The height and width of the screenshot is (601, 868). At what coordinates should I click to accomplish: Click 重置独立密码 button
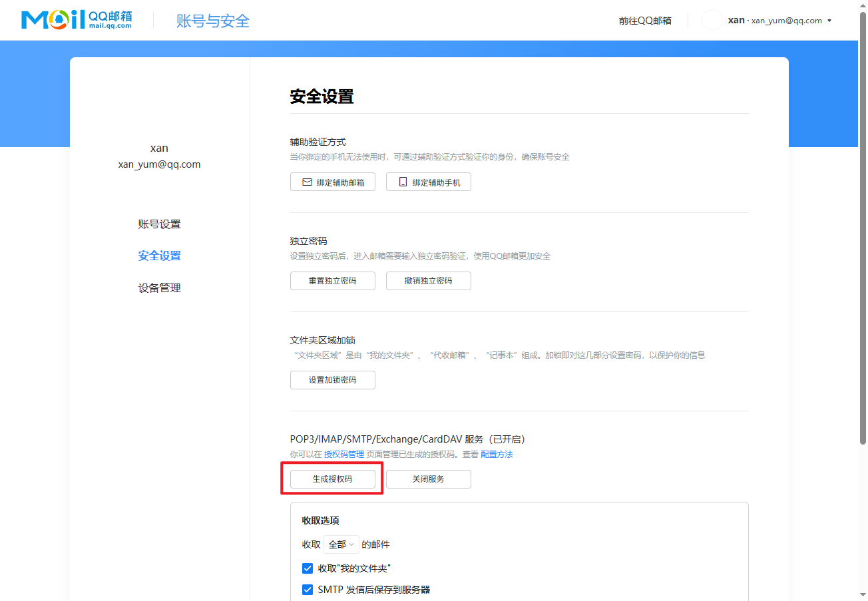tap(333, 281)
